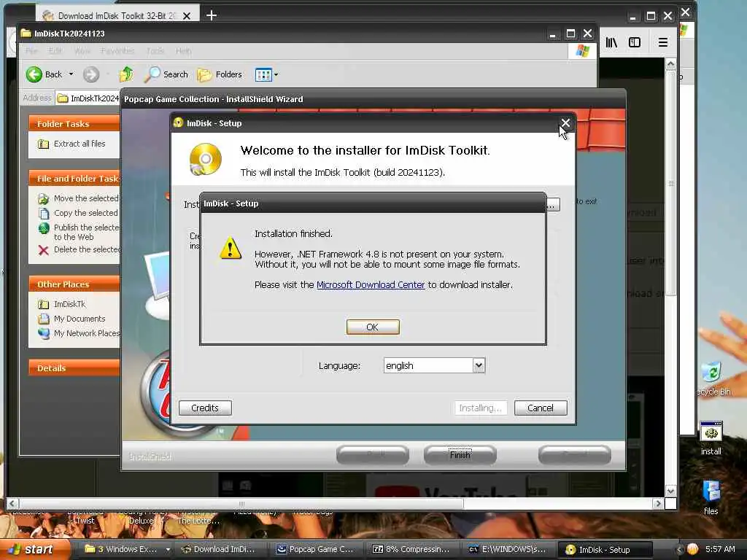Open the Recycle Bin desktop icon
This screenshot has height=560, width=747.
713,378
